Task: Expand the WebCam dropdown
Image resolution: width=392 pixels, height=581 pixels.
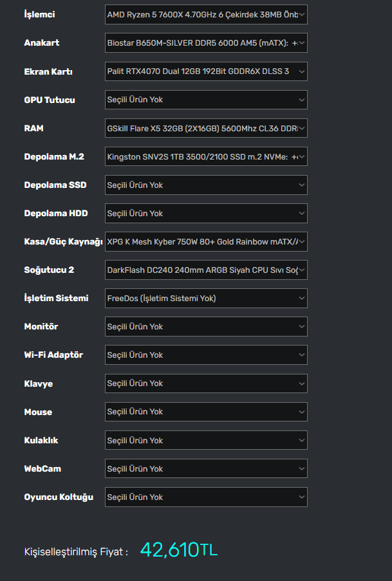Action: pos(206,468)
